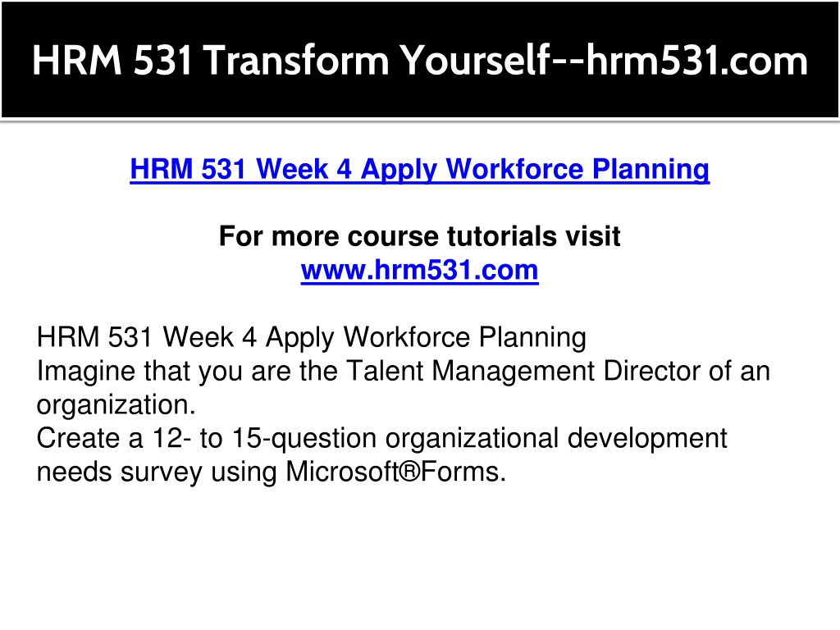
Task: Open the blue underlined Week 4 Apply Workforce Planning link
Action: (x=419, y=169)
